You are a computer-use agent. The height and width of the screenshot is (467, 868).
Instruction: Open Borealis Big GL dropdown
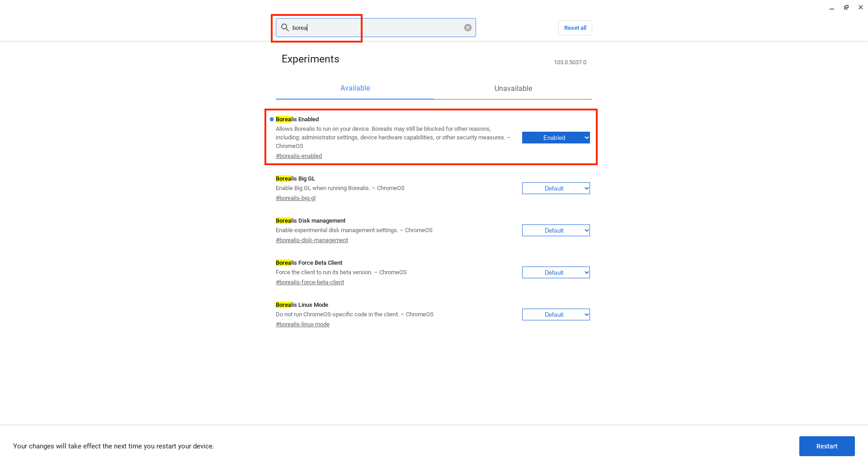coord(556,188)
